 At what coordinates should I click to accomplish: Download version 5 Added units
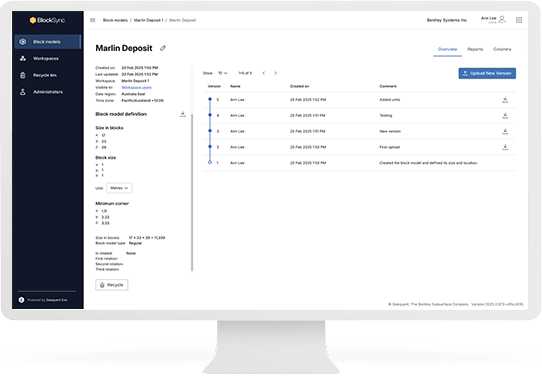[505, 100]
